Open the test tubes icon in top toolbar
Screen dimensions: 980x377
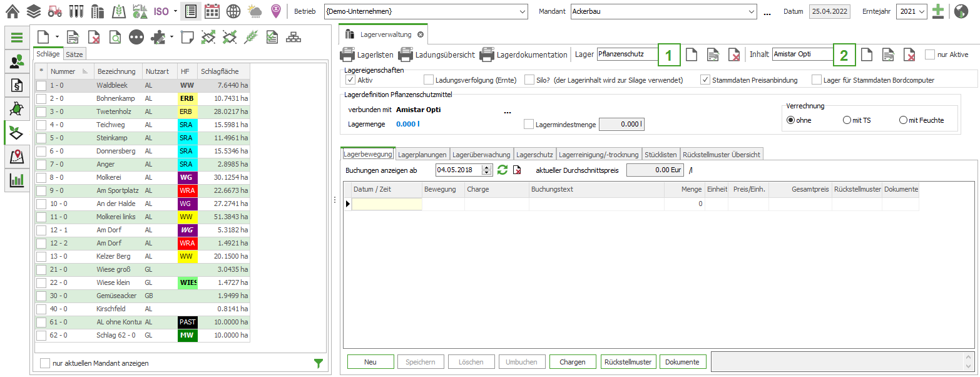tap(76, 11)
